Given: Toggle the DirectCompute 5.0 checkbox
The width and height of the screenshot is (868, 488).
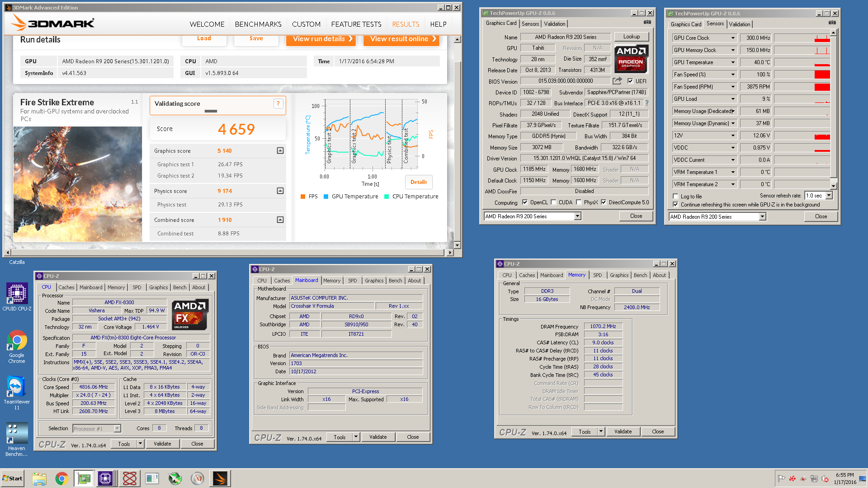Looking at the screenshot, I should pyautogui.click(x=604, y=202).
